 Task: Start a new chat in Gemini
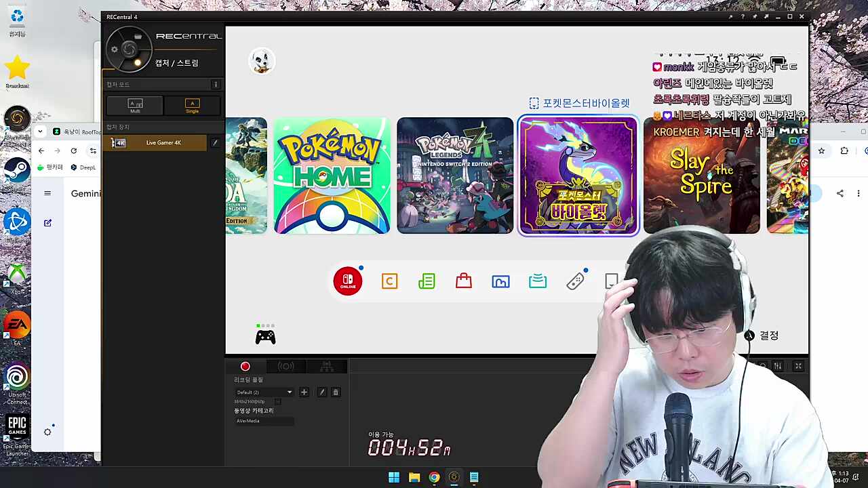tap(47, 223)
